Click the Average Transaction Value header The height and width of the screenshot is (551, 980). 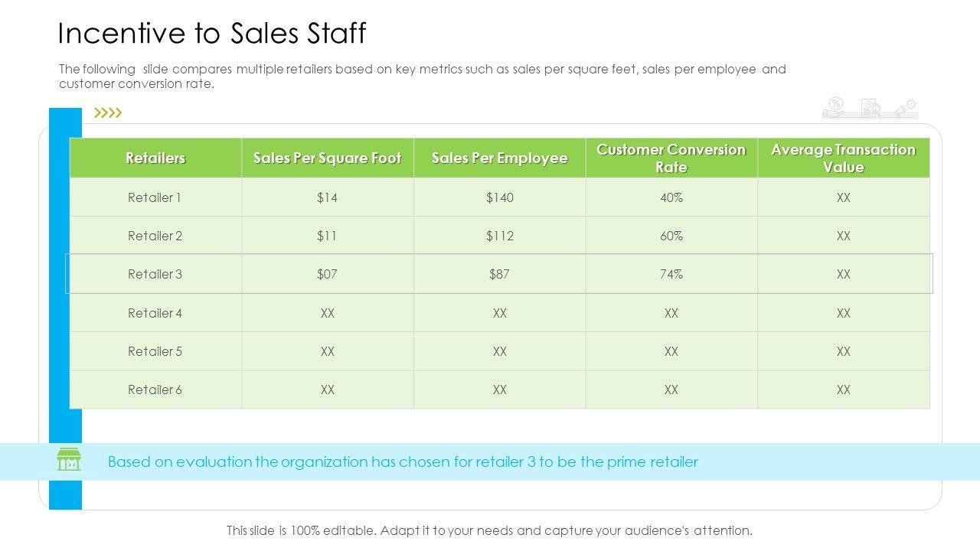coord(843,158)
